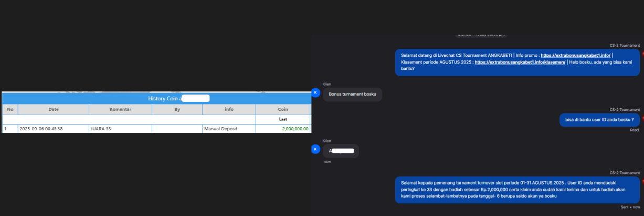This screenshot has height=216, width=644.
Task: Click the 'Coin' column header
Action: click(283, 109)
